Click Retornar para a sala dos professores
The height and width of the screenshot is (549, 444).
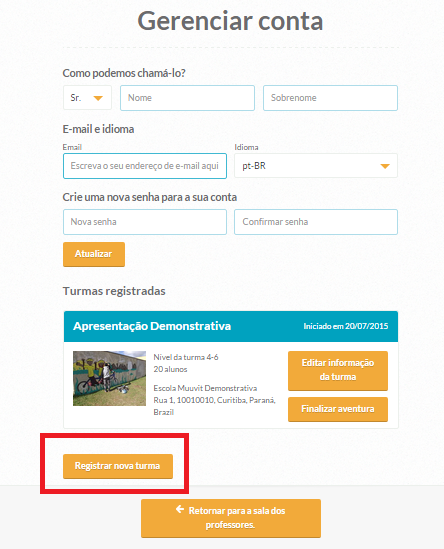pyautogui.click(x=231, y=518)
